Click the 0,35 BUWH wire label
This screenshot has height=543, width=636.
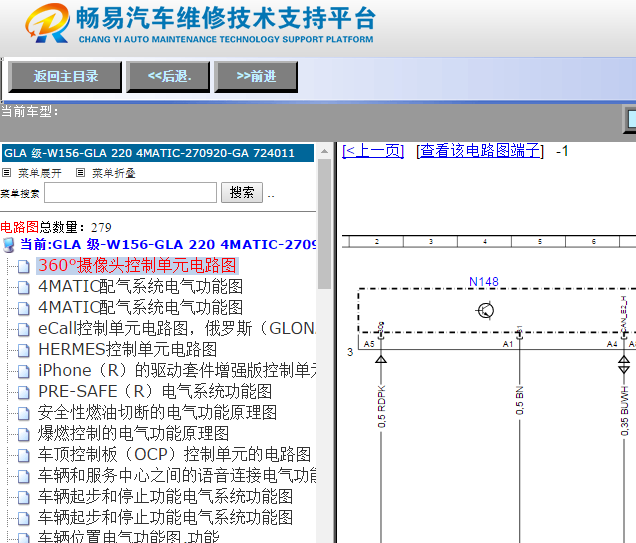(625, 411)
